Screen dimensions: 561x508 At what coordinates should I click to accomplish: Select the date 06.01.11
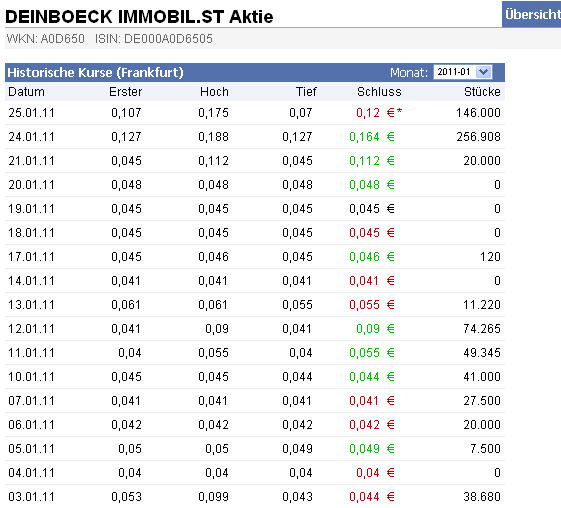click(x=31, y=425)
